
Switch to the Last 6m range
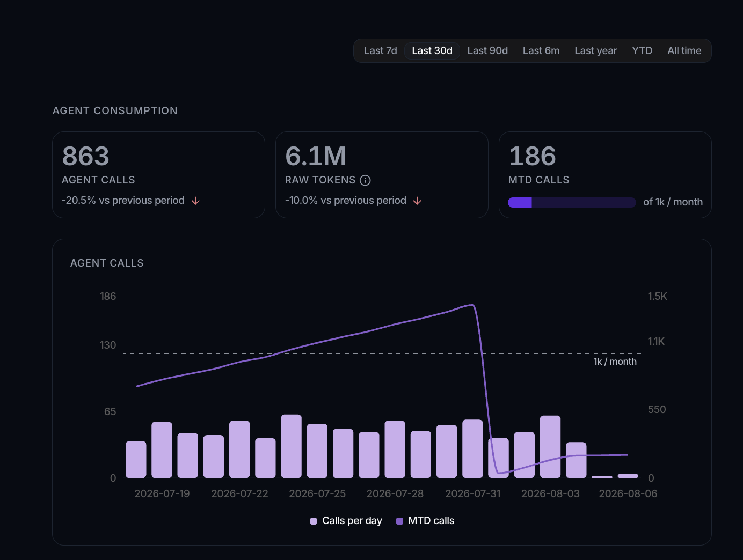(x=541, y=50)
